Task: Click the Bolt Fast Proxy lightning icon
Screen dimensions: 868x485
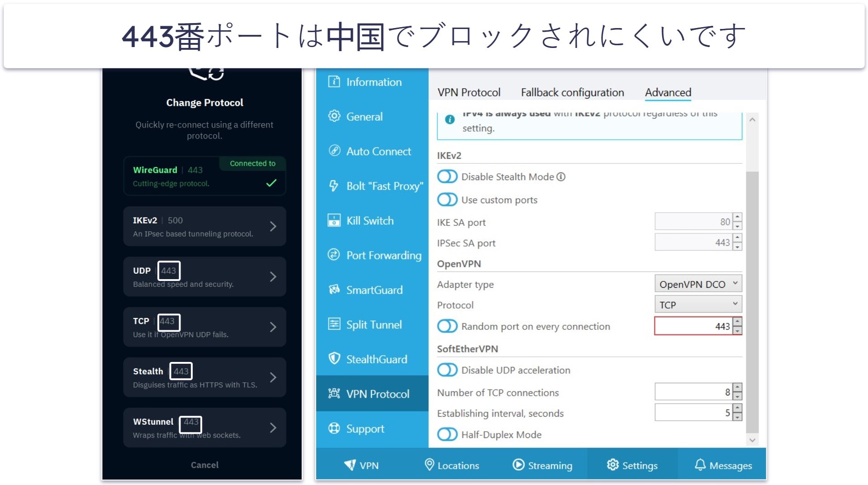Action: coord(334,186)
